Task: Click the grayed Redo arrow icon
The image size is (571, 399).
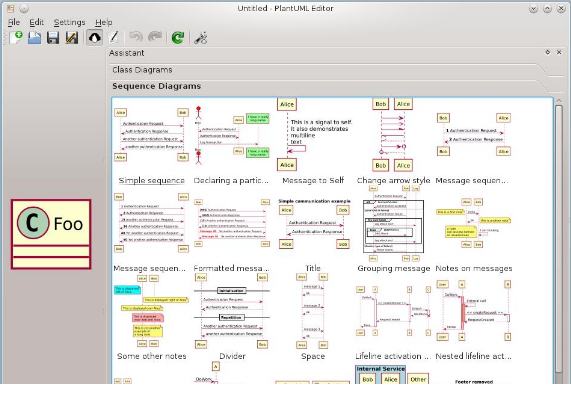Action: pyautogui.click(x=155, y=37)
